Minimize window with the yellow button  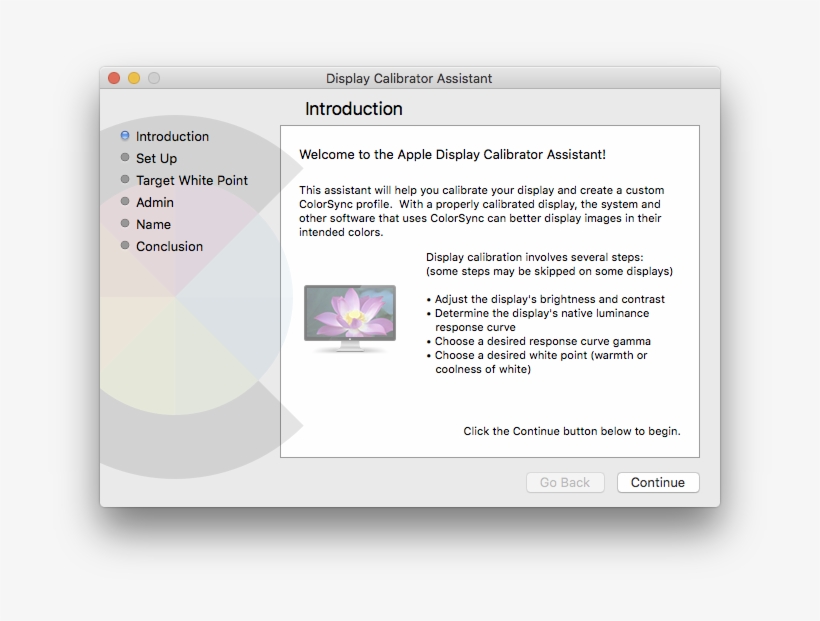click(x=134, y=78)
